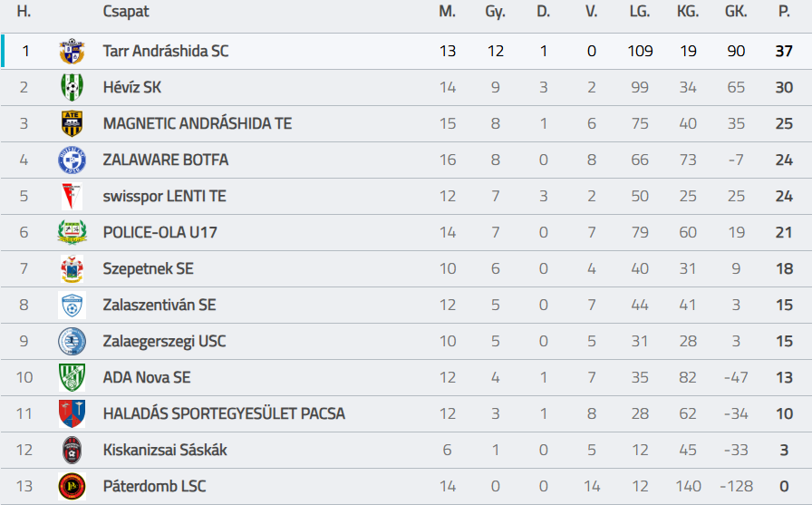Sort table by the P. points column header
812x505 pixels.
pos(784,12)
